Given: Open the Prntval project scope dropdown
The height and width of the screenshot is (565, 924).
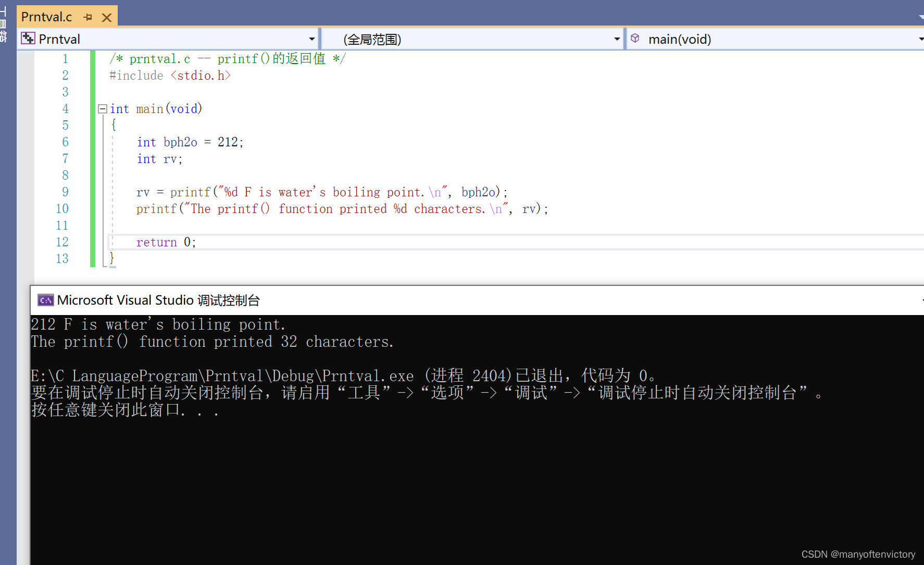Looking at the screenshot, I should tap(311, 39).
